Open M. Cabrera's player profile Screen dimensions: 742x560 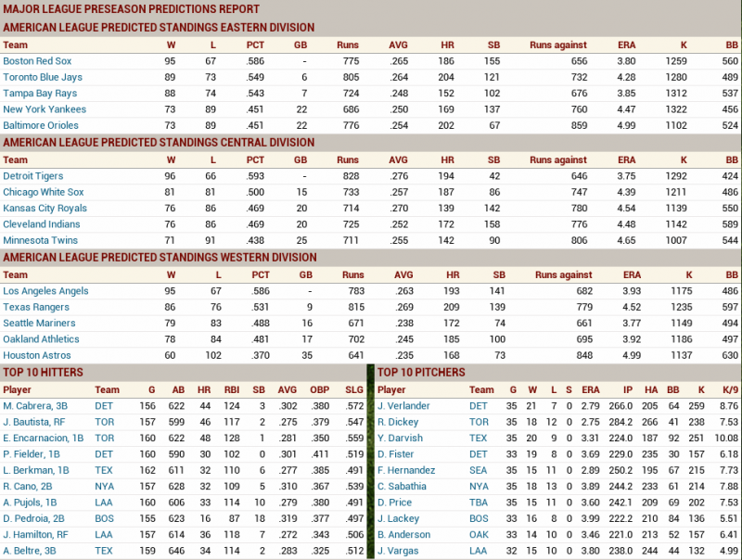coord(38,406)
